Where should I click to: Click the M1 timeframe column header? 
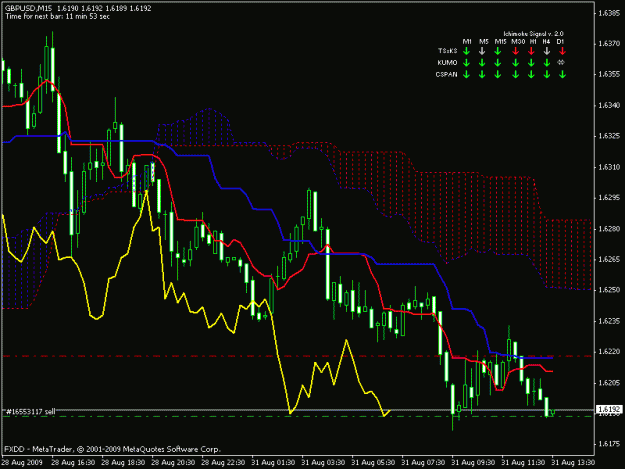(x=467, y=41)
